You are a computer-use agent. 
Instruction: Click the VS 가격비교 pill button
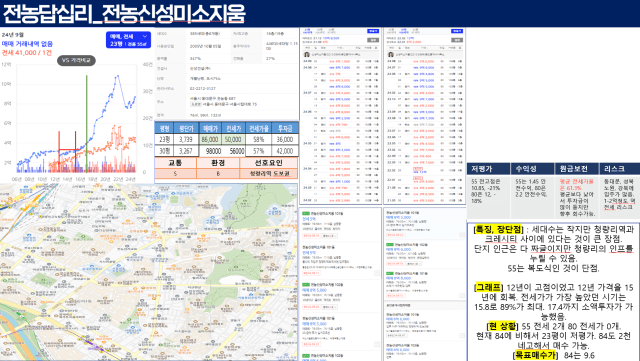(x=76, y=60)
